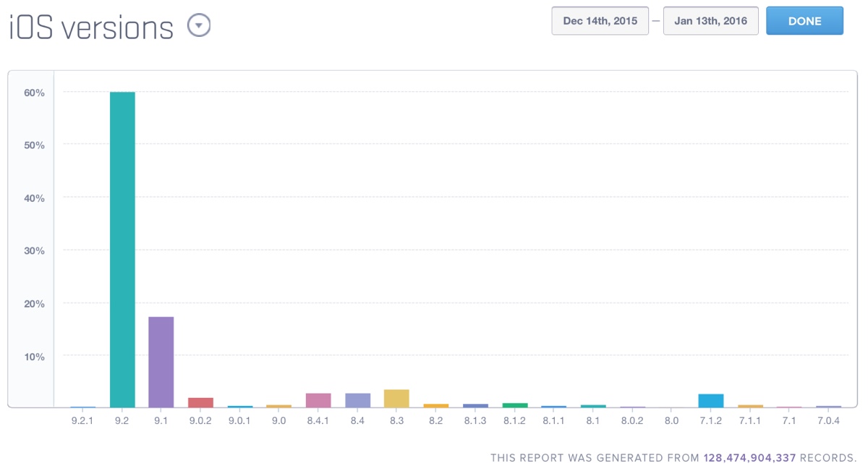Select the green 8.1.2 bar
Image resolution: width=868 pixels, height=474 pixels.
click(515, 405)
